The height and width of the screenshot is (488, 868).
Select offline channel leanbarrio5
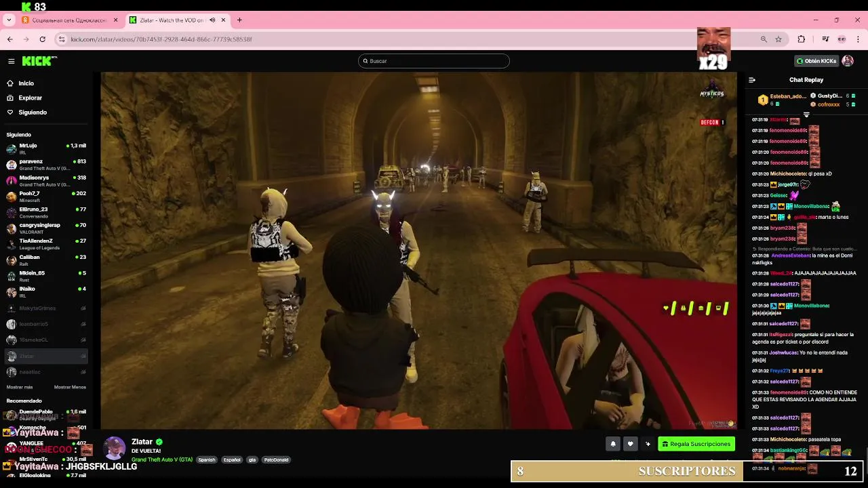coord(46,324)
